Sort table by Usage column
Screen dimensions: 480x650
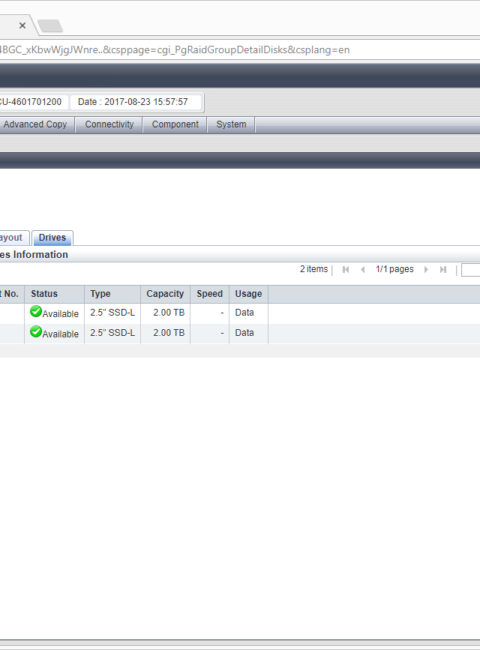(248, 294)
